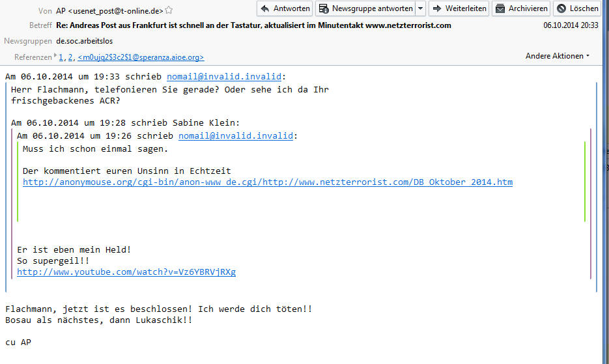The image size is (609, 364).
Task: Click quoted line Muss ich schon einmal sagen
Action: pos(95,148)
